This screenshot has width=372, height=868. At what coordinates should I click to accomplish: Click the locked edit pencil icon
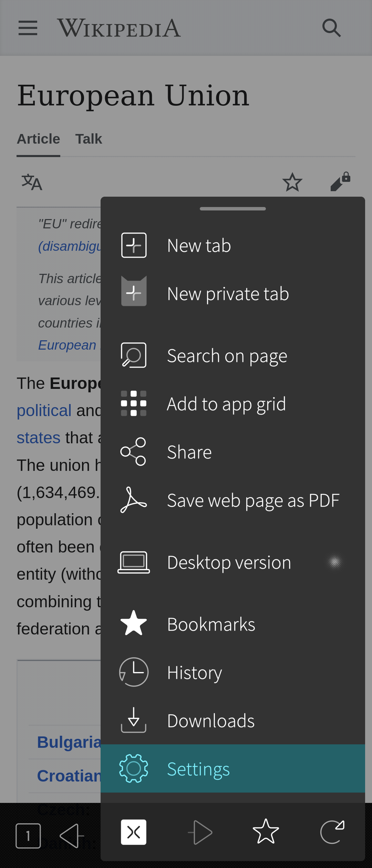click(340, 182)
